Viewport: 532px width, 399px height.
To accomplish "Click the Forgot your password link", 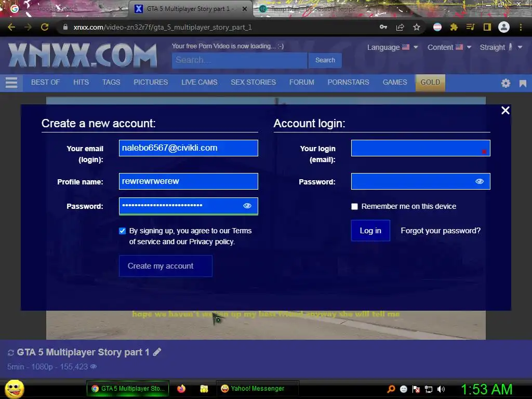I will 441,231.
